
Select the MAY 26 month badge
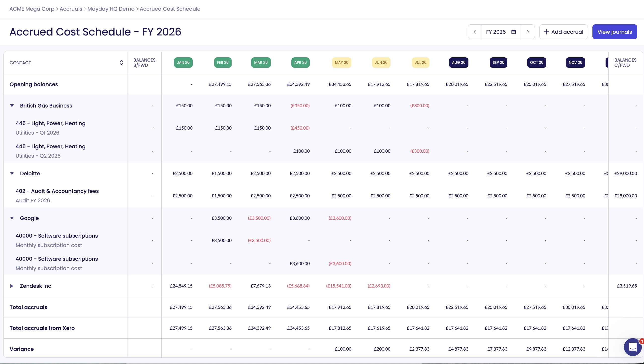341,63
